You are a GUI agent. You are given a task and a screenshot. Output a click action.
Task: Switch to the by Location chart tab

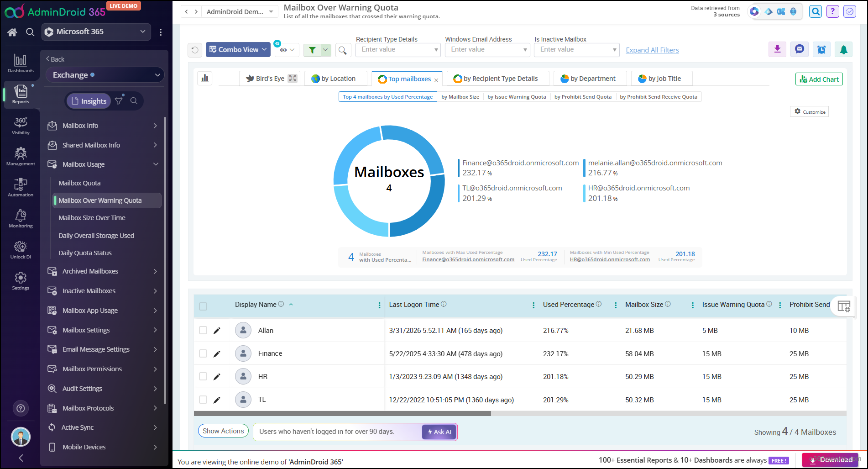[x=336, y=79]
